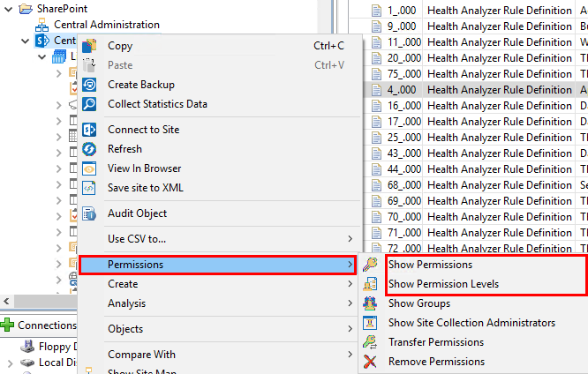
Task: Click the Refresh icon in context menu
Action: click(89, 149)
